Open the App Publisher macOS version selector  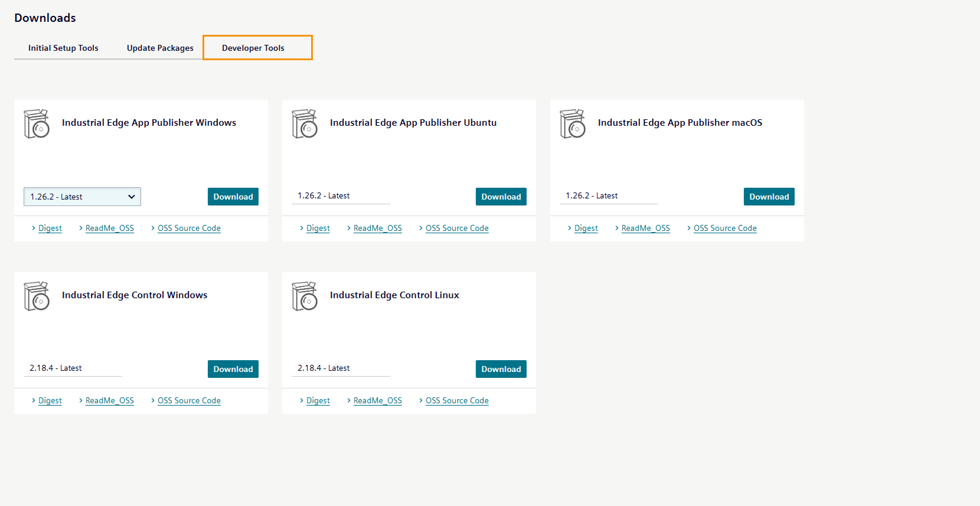pos(609,195)
